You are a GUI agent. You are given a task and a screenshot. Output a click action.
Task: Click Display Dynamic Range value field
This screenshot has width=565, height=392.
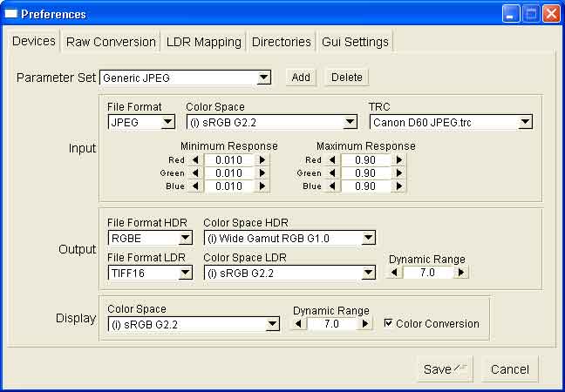click(x=331, y=323)
